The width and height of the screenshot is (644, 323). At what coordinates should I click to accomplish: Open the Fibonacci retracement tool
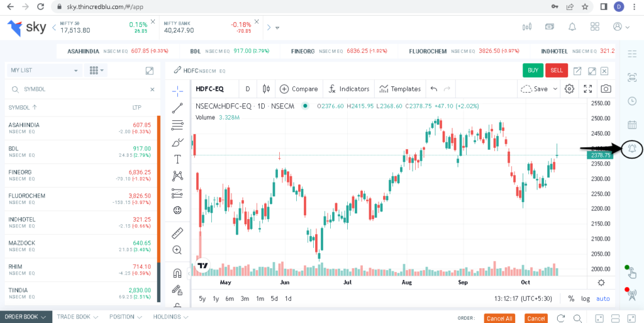click(177, 125)
